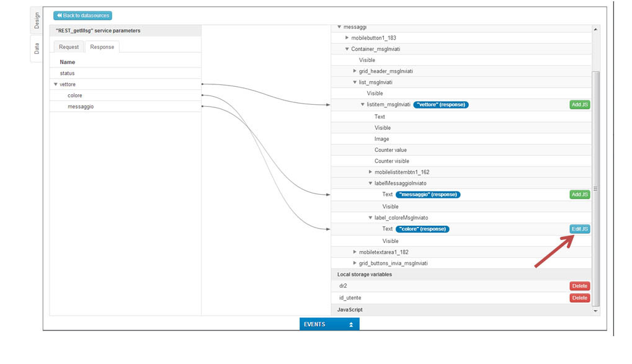Viewport: 632px width, 364px height.
Task: Click the "vettore" (response) mapping badge
Action: point(441,105)
